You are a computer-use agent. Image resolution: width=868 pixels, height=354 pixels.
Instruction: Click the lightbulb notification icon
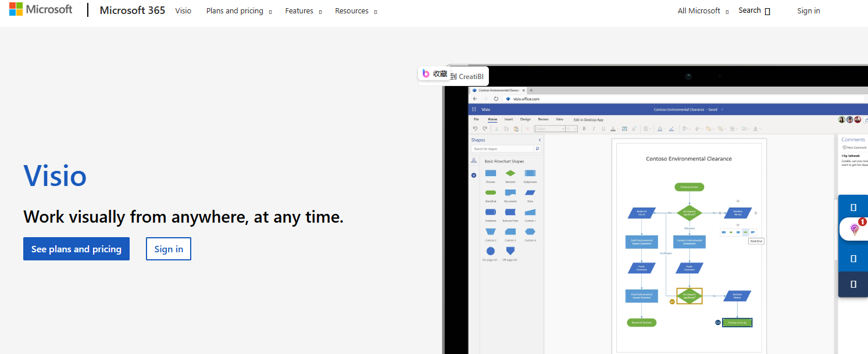pos(855,229)
